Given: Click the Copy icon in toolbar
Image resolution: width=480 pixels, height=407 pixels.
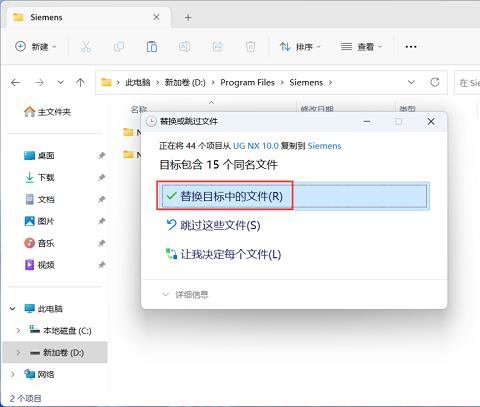Looking at the screenshot, I should (119, 47).
